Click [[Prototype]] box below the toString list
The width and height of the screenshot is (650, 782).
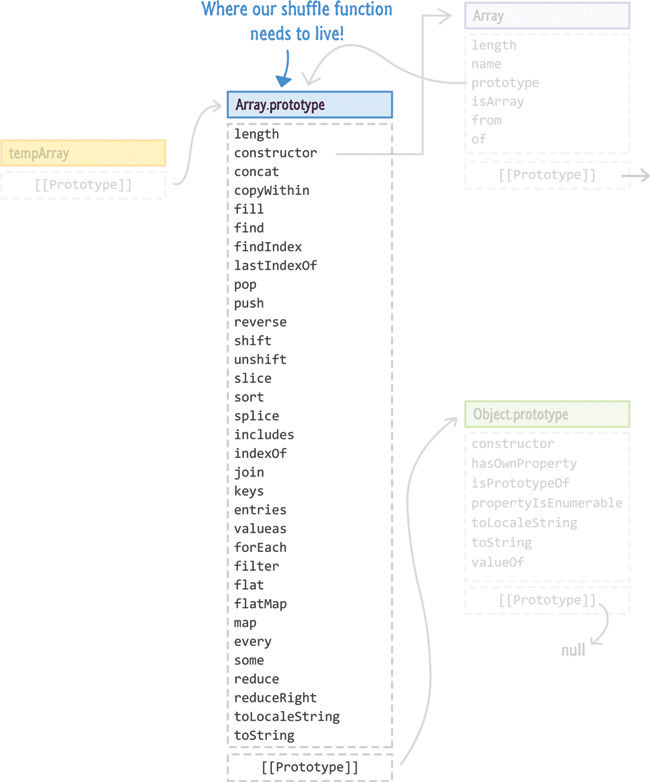[309, 766]
